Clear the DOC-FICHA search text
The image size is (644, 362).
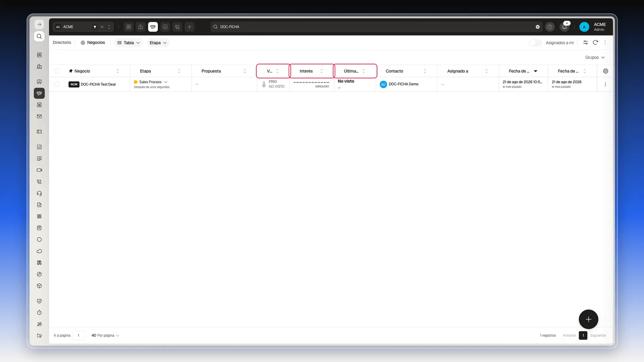pyautogui.click(x=538, y=27)
